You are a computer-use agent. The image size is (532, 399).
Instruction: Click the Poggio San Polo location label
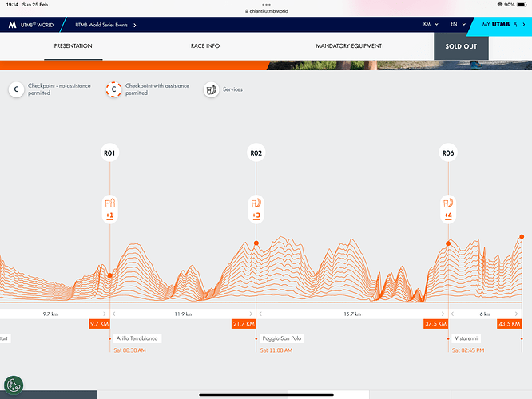[282, 338]
